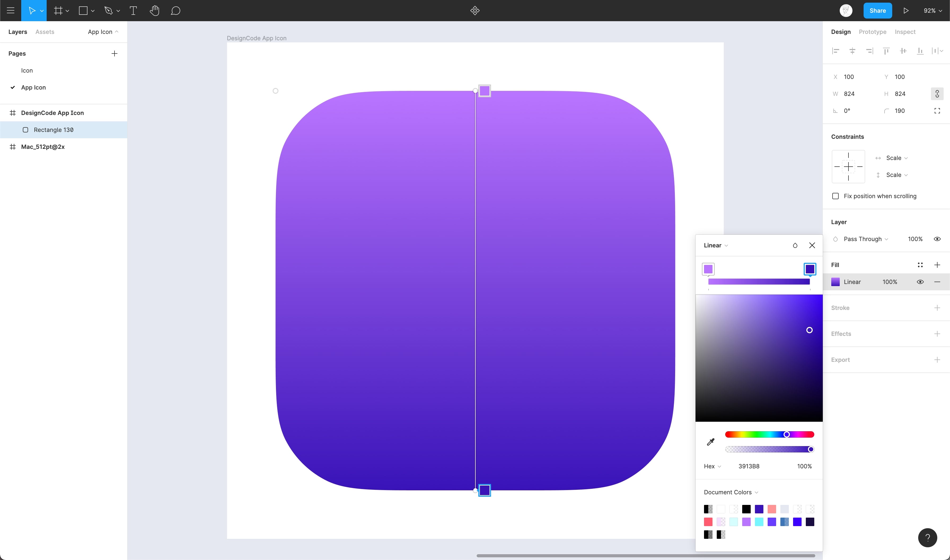Select the Comment tool
This screenshot has height=560, width=950.
tap(175, 11)
